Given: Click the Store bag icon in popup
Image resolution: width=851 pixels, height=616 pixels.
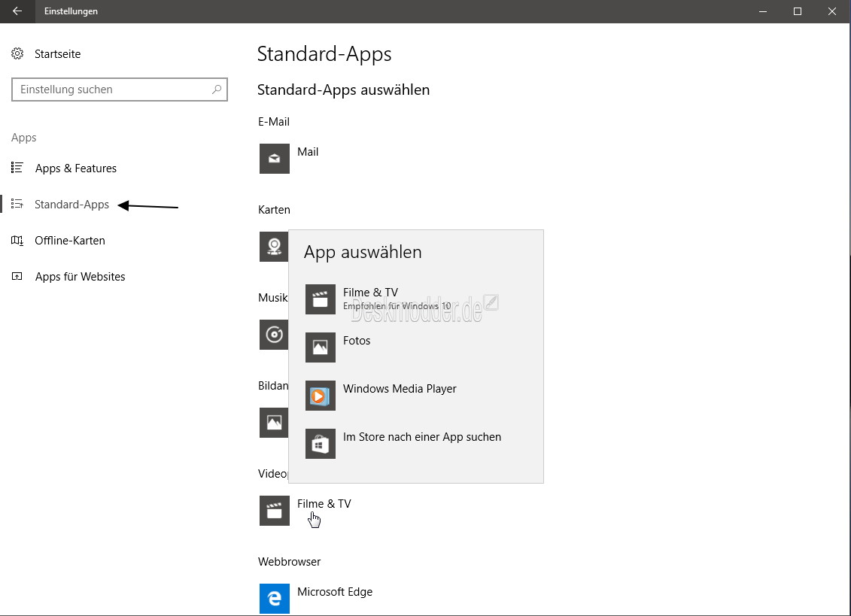Looking at the screenshot, I should click(321, 444).
